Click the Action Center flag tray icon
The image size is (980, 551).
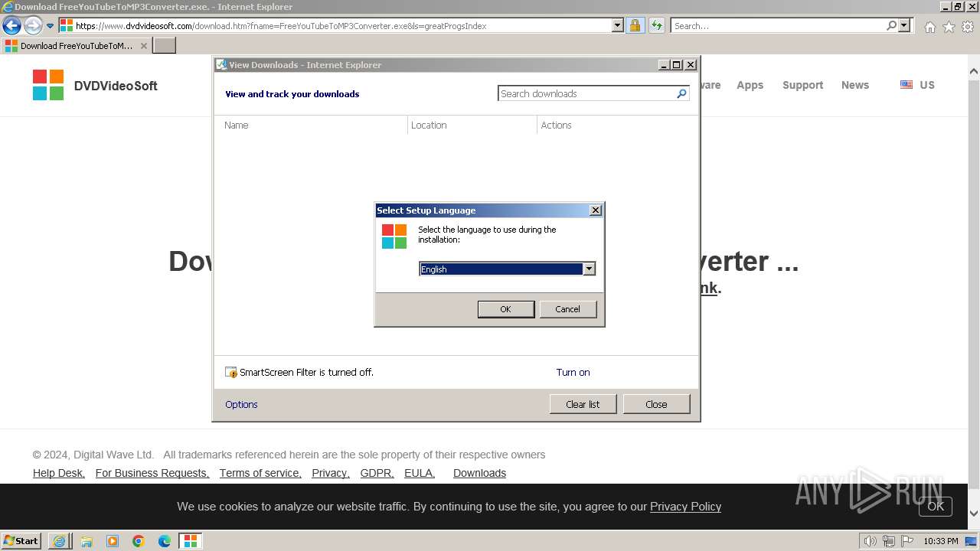[907, 541]
